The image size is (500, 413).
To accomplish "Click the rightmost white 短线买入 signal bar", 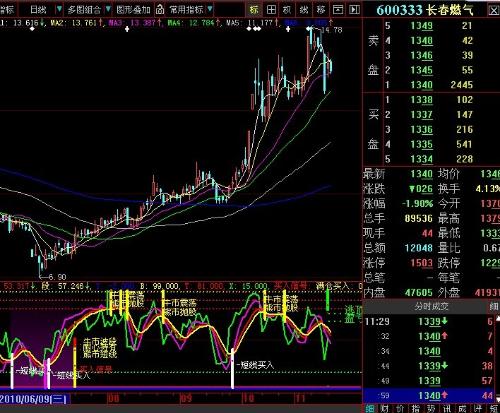I will pyautogui.click(x=232, y=369).
